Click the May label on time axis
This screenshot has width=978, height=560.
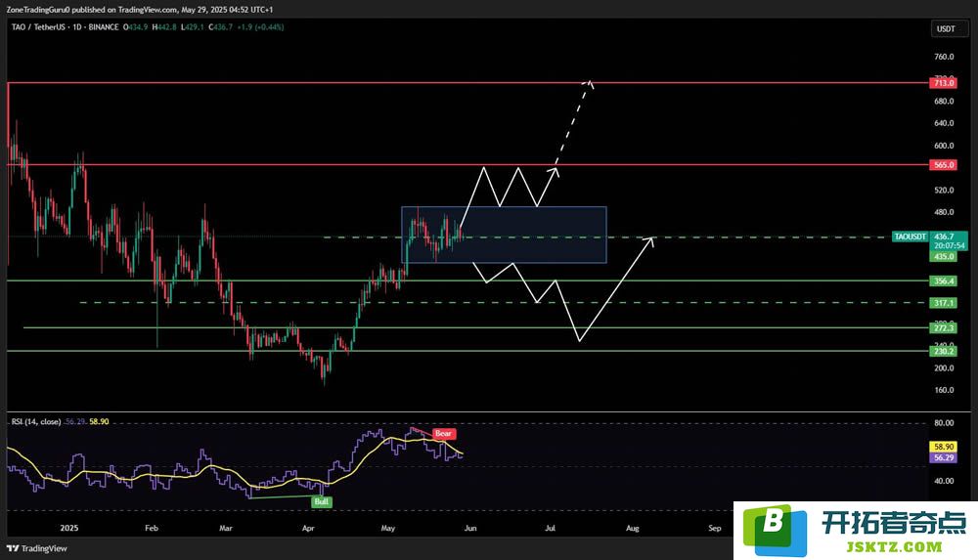point(388,528)
